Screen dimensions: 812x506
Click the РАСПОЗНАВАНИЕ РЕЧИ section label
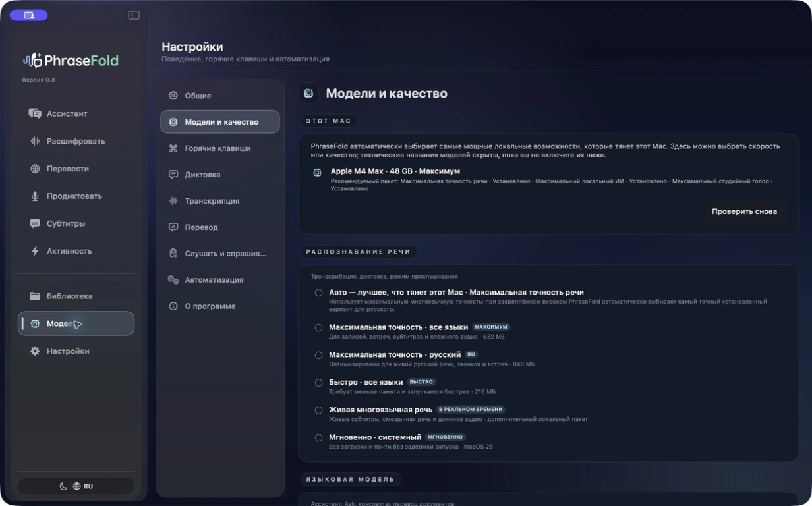point(359,252)
